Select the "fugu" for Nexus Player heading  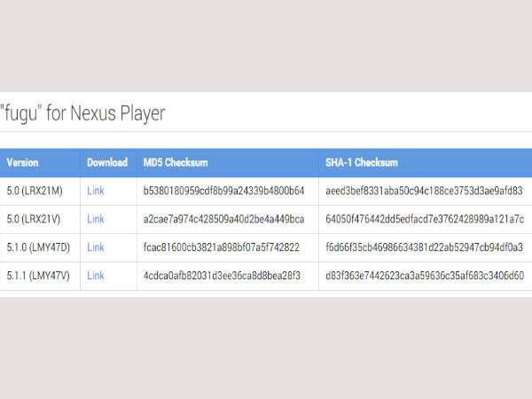[x=82, y=113]
